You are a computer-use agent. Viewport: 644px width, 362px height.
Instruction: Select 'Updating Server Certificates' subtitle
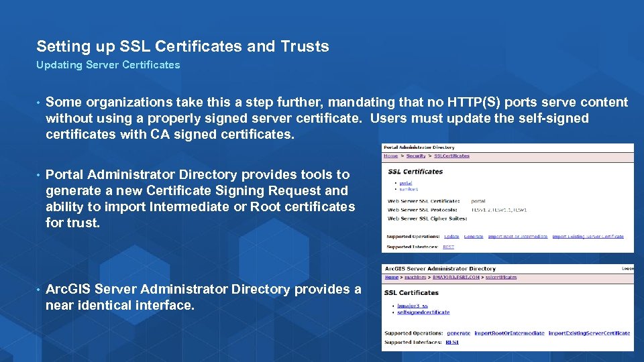click(108, 65)
